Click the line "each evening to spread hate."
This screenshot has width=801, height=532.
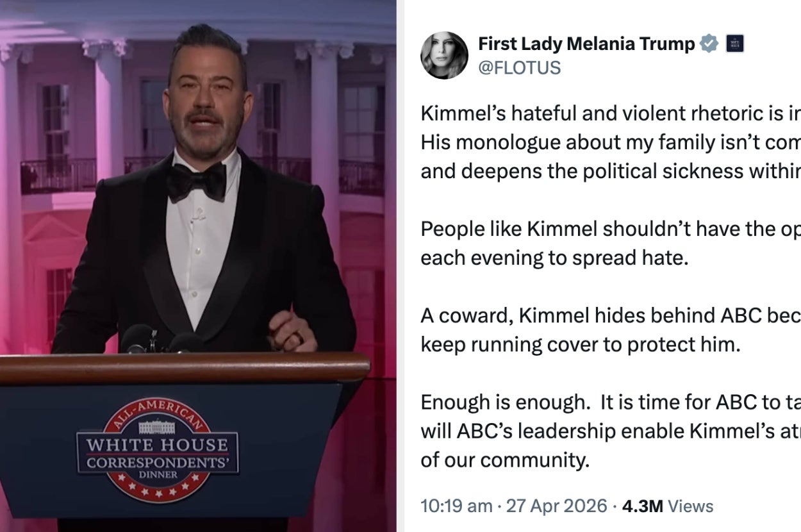554,258
